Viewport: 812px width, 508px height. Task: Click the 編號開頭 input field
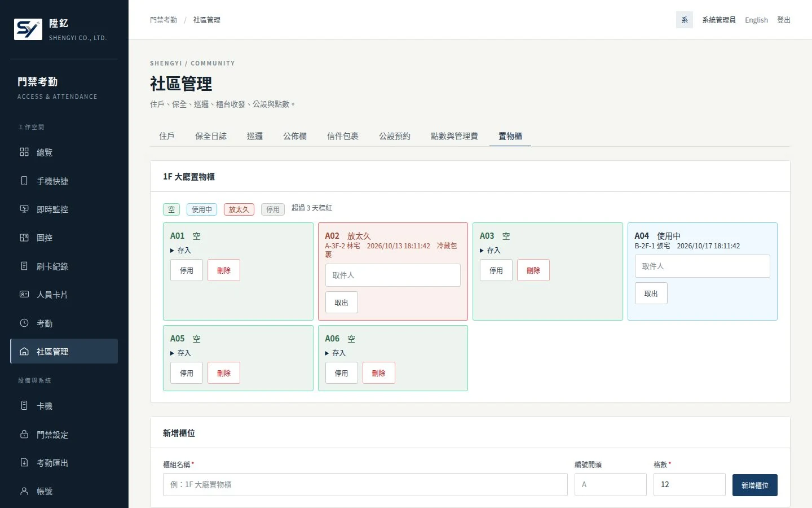pos(611,485)
